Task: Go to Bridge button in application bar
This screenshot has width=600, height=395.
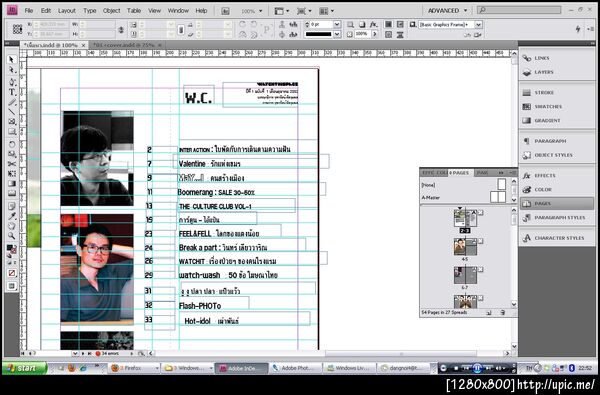Action: pos(225,11)
